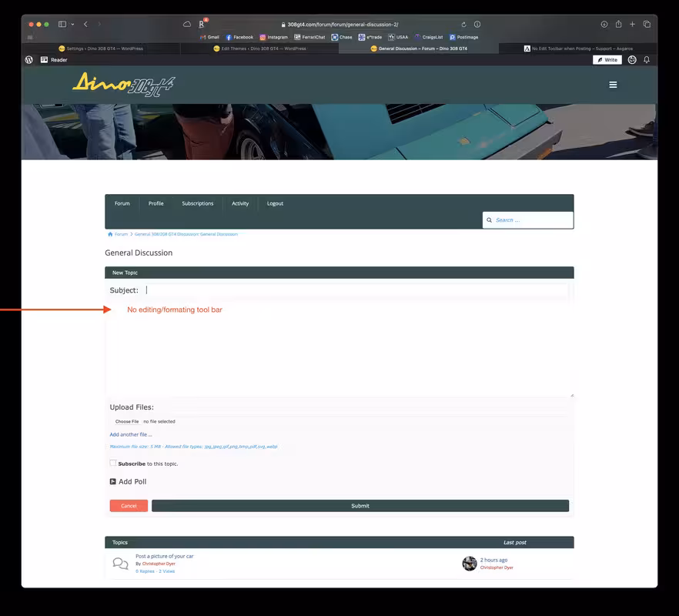The width and height of the screenshot is (679, 616).
Task: Open the Post a picture of your car topic
Action: click(x=165, y=556)
